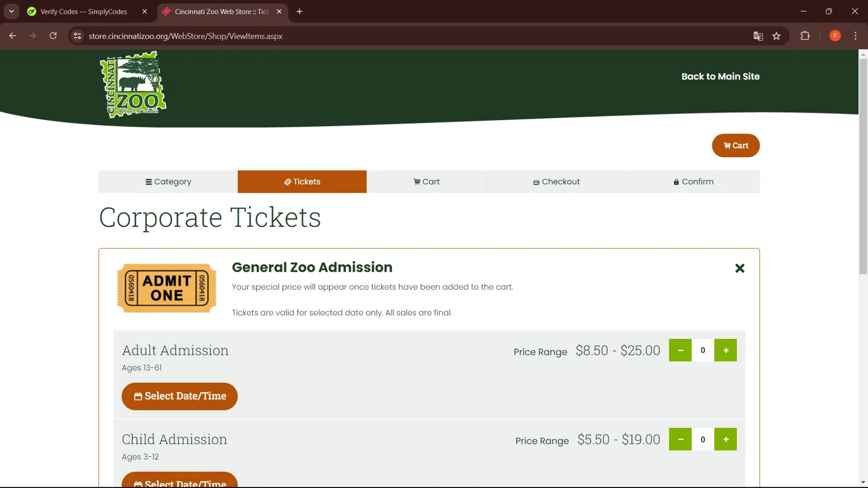Open a new browser tab
Screen dimensions: 868x488
(x=299, y=12)
